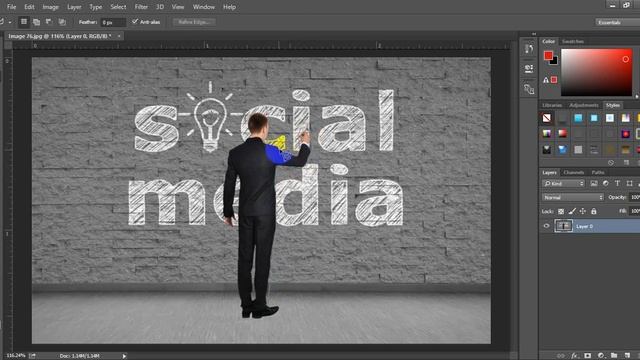Click the background black color swatch
640x360 pixels.
(x=554, y=61)
